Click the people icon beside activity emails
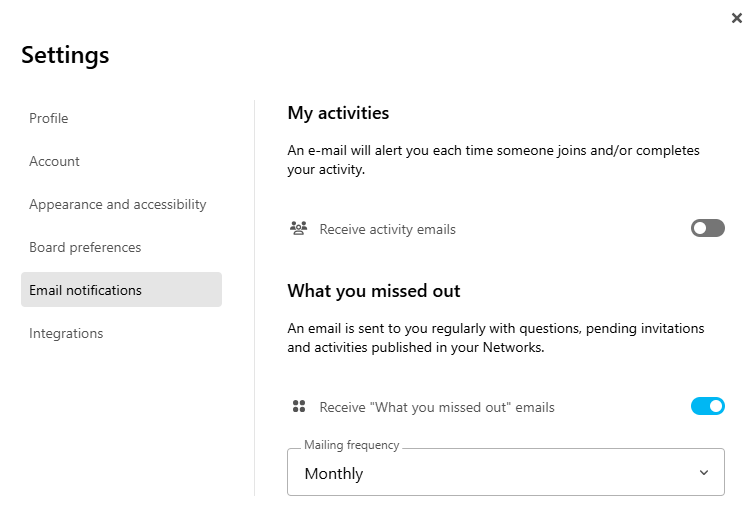Viewport: 751px width, 520px height. click(x=298, y=228)
